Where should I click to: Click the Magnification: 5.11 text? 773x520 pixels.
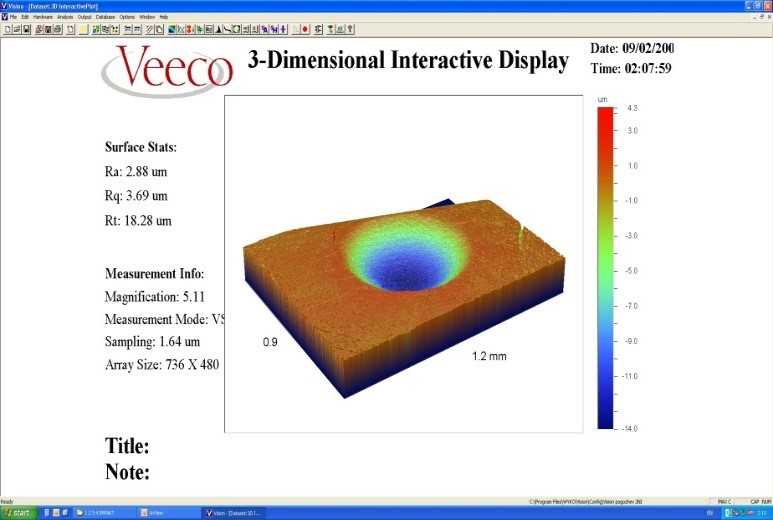(154, 297)
